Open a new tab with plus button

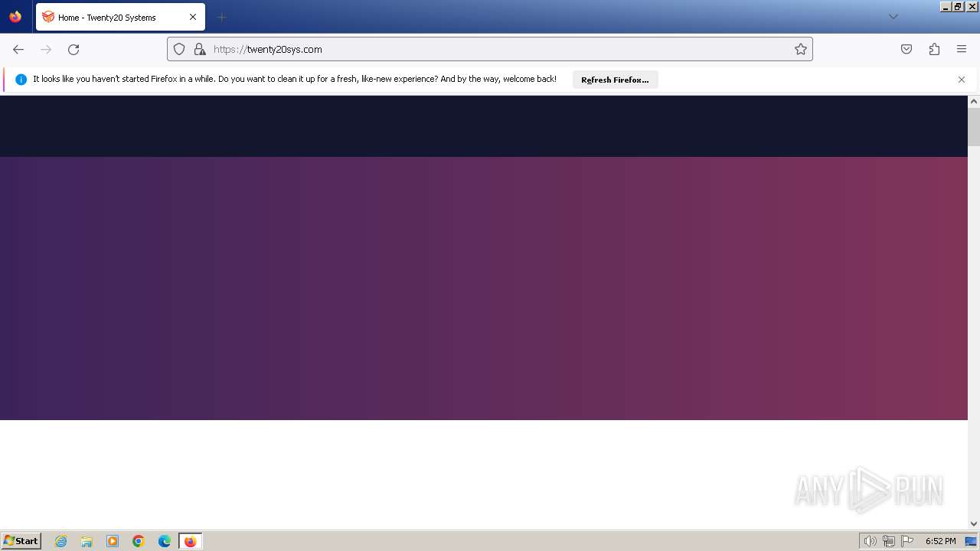point(221,17)
